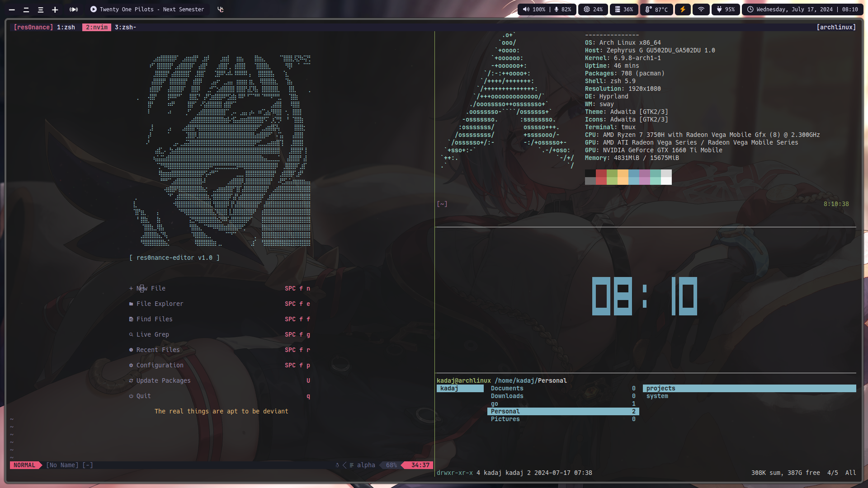Toggle the WiFi network icon

click(701, 9)
